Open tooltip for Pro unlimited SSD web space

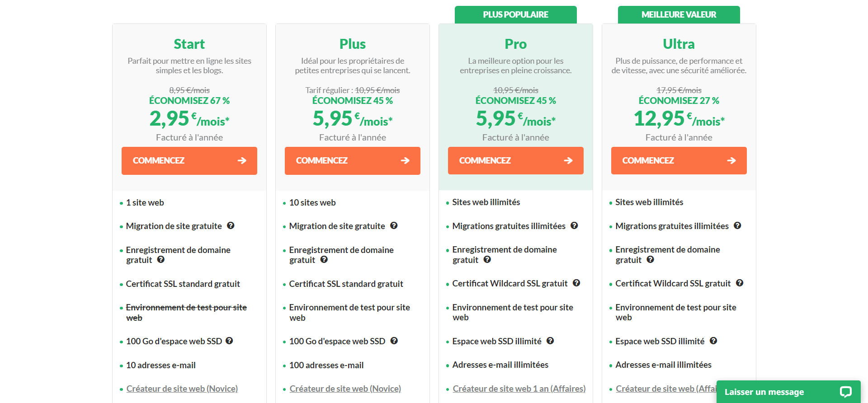tap(550, 341)
